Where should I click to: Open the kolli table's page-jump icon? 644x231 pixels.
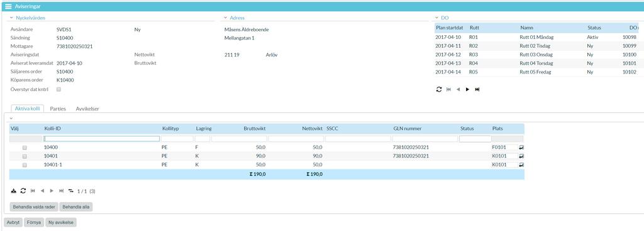pos(71,191)
